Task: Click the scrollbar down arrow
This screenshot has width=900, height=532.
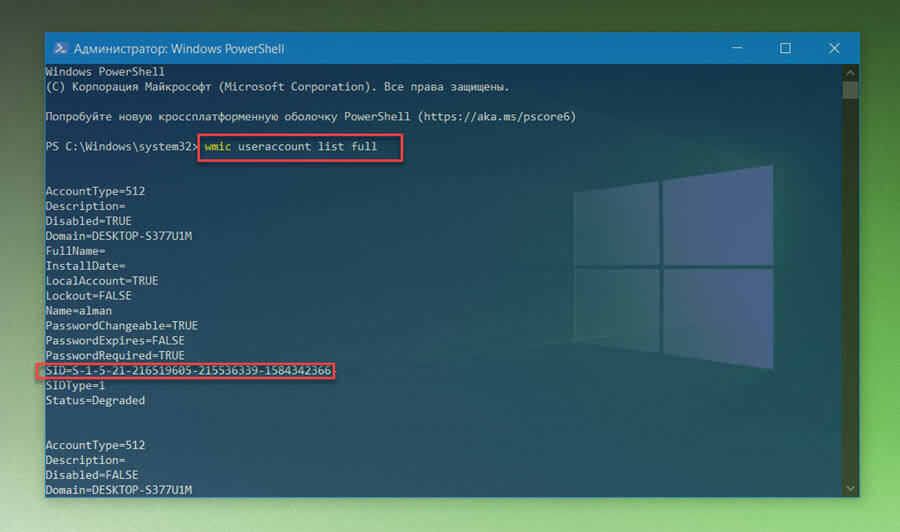Action: pos(850,488)
